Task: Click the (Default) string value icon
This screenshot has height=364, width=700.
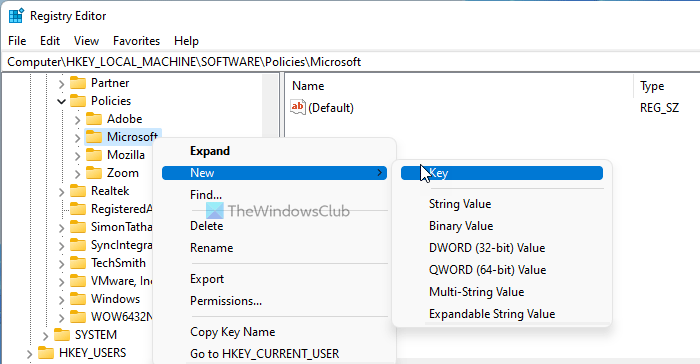Action: point(297,107)
